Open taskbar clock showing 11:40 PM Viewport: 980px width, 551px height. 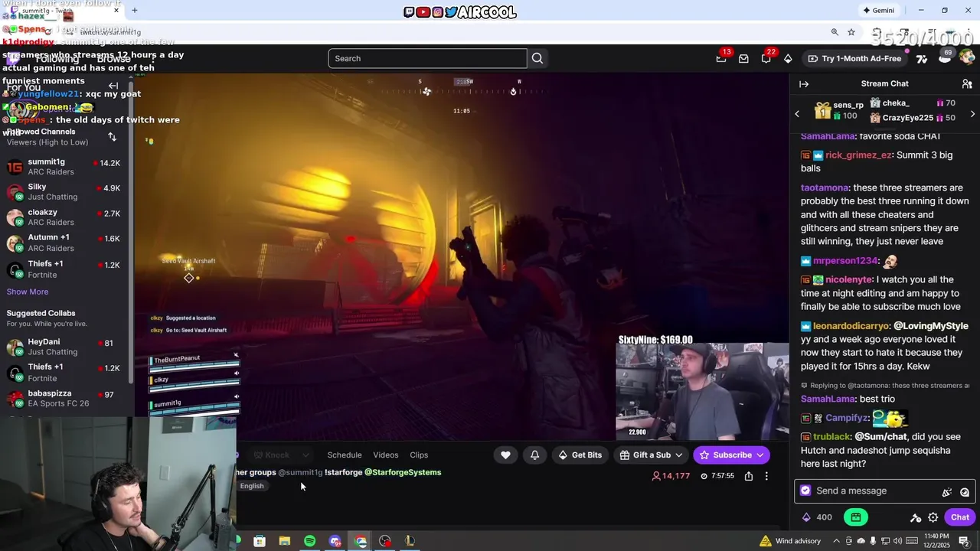tap(936, 541)
